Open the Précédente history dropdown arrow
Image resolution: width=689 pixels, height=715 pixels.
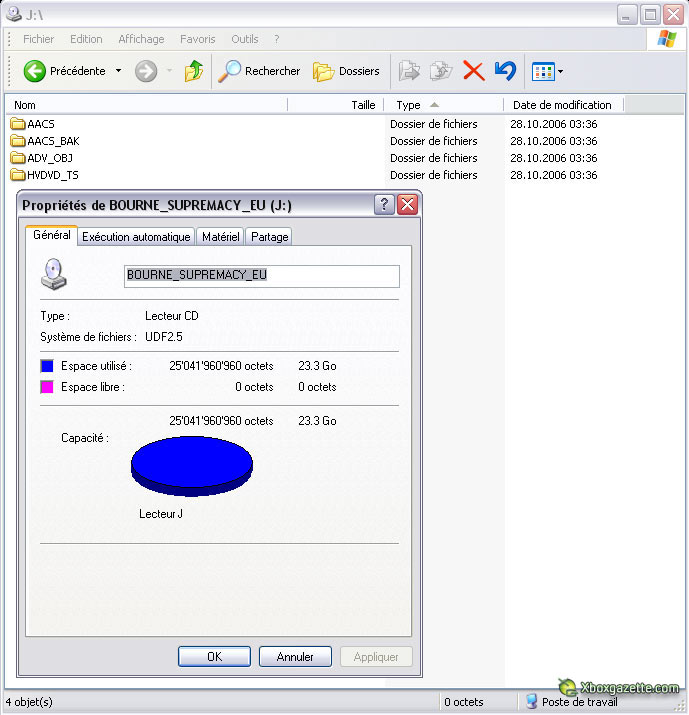(x=118, y=71)
